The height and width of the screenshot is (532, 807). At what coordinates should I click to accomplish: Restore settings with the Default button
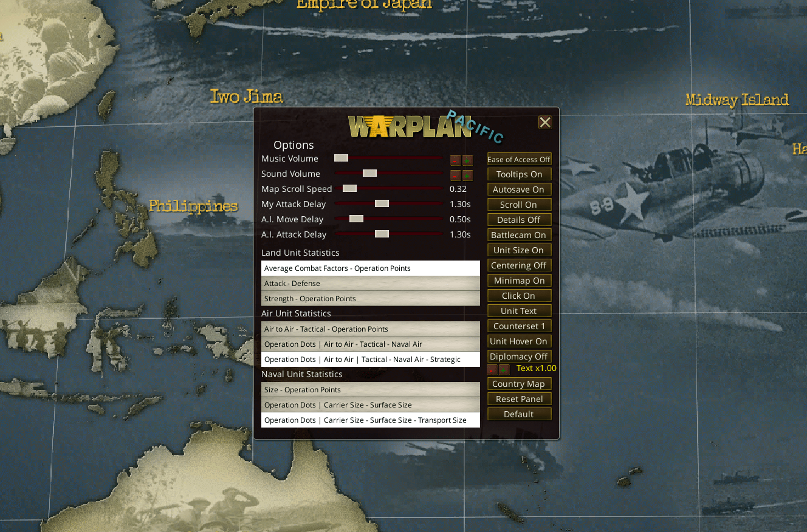click(x=519, y=414)
